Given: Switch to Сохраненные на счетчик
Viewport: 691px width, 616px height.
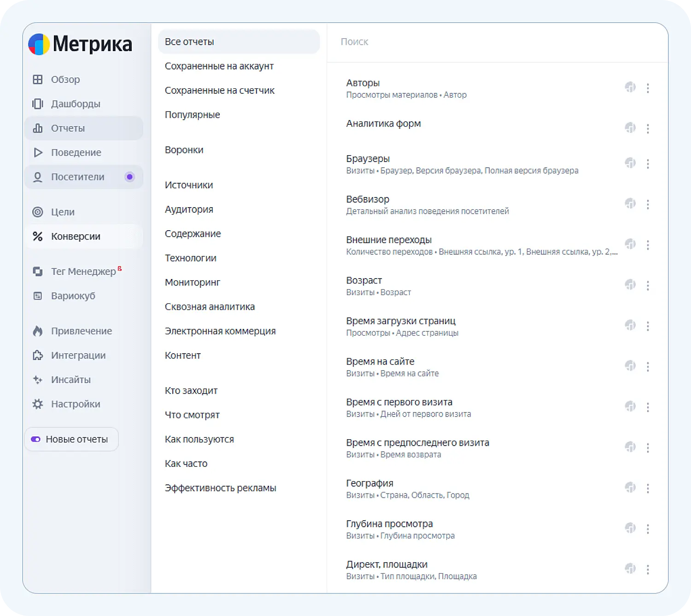Looking at the screenshot, I should 220,91.
